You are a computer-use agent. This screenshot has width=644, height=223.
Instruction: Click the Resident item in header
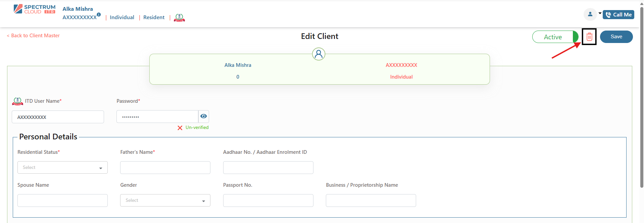point(154,17)
